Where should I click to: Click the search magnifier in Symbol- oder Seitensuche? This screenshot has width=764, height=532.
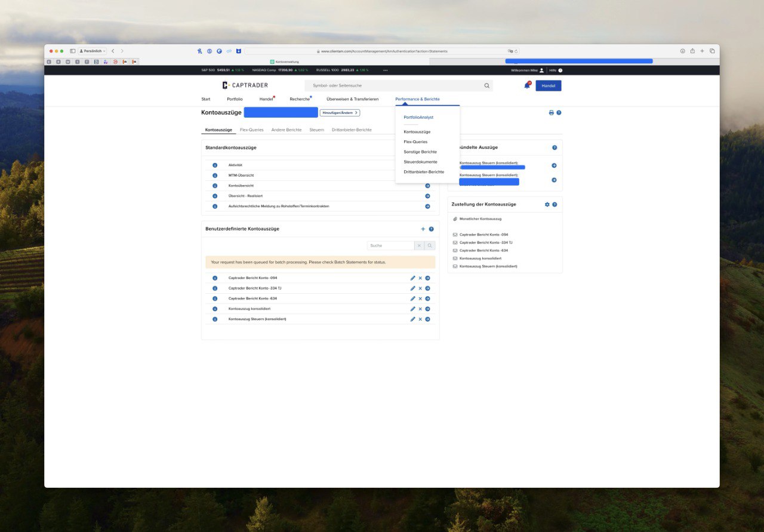tap(487, 85)
